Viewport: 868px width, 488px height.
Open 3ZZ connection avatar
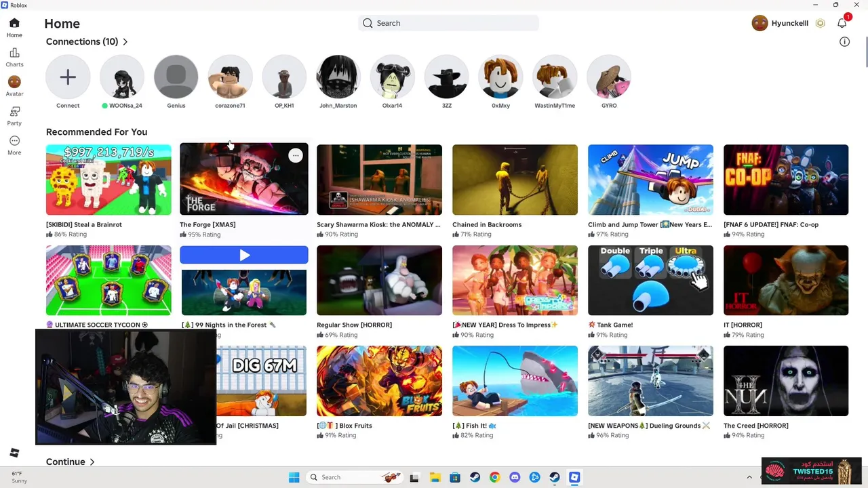click(447, 77)
